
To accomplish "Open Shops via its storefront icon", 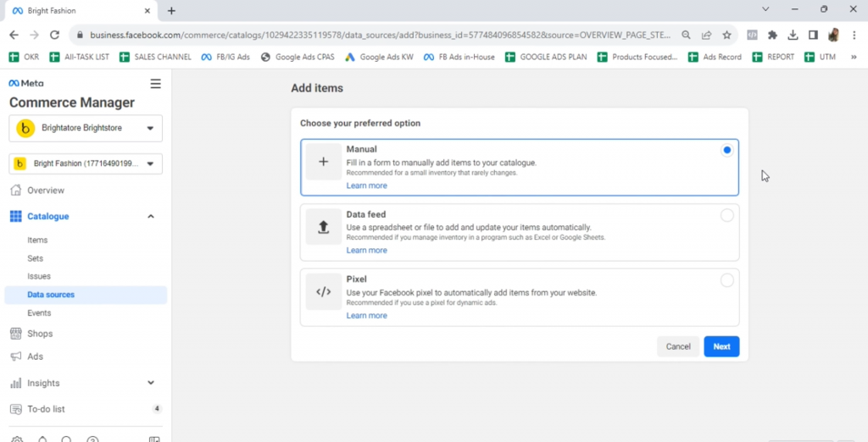I will pos(15,334).
